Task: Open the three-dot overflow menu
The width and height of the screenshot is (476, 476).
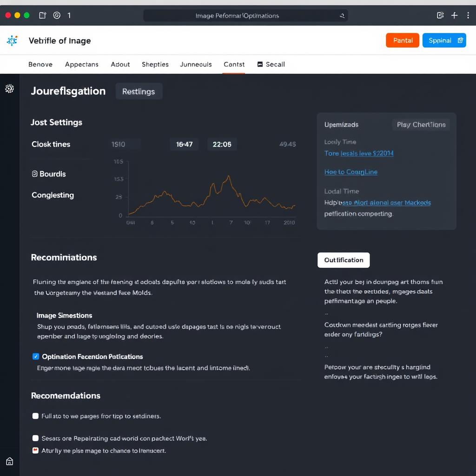Action: (468, 15)
